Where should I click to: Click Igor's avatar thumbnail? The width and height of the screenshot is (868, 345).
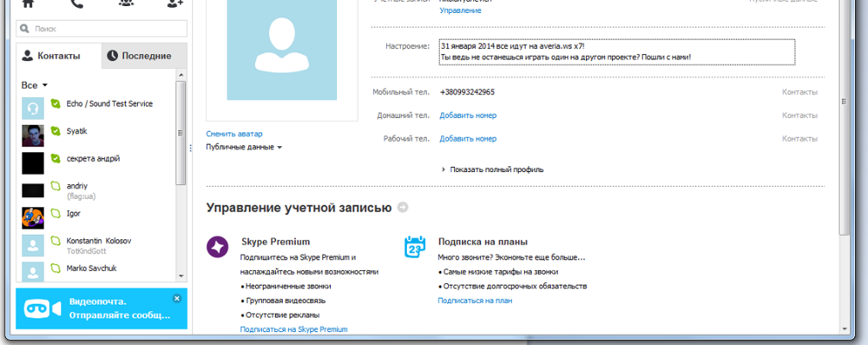(33, 218)
